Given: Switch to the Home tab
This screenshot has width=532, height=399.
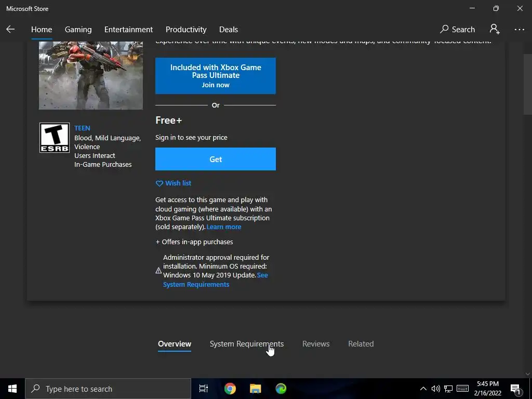Looking at the screenshot, I should 42,30.
